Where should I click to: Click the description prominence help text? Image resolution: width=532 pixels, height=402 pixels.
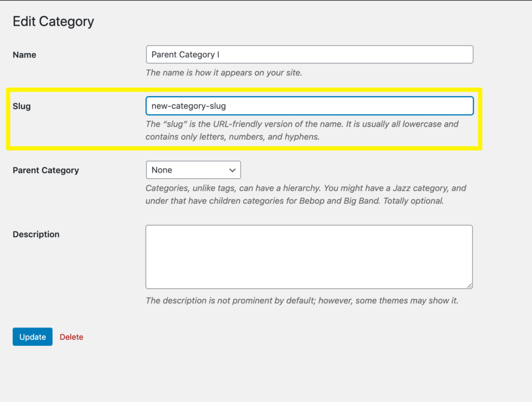click(x=302, y=301)
